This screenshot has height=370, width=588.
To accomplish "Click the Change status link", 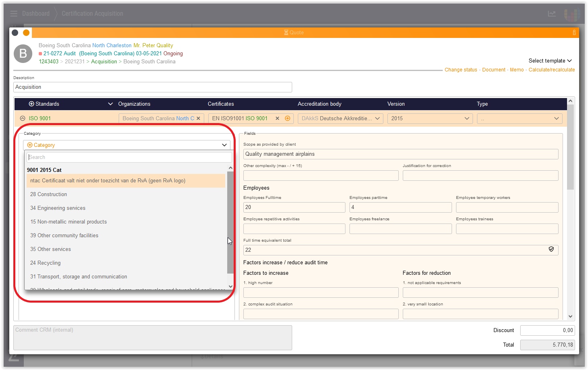I will coord(461,70).
